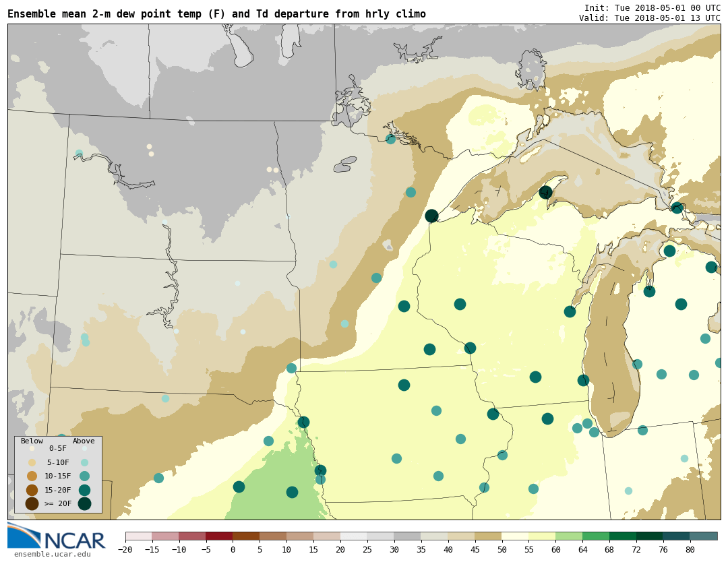This screenshot has width=728, height=562.
Task: Pick the 25 to 30 light gray colorbar swatch
Action: (x=381, y=536)
